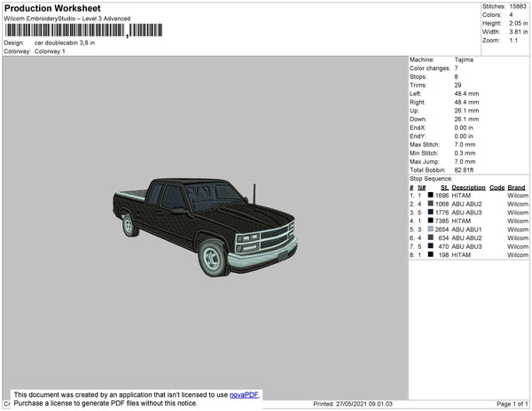Viewport: 532px width, 411px height.
Task: Click the Max Stitch value 7.0 mm
Action: 465,144
